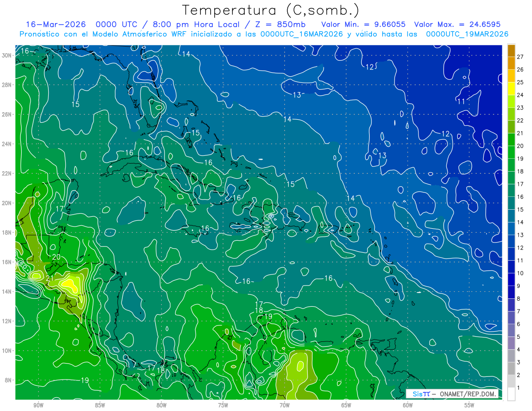The width and height of the screenshot is (532, 411).
Task: Click the 60W longitude axis label
Action: coord(408,405)
